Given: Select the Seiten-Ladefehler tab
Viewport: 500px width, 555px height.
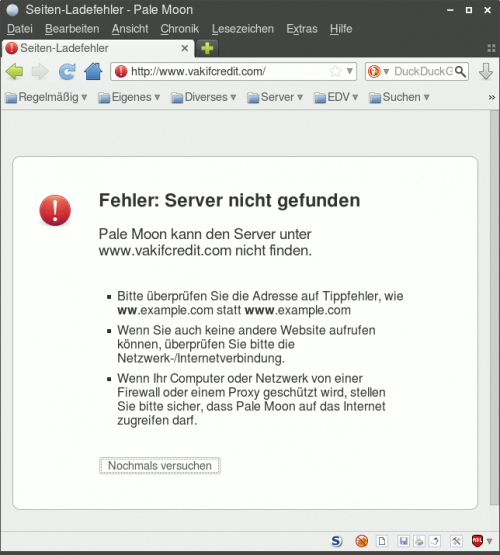Looking at the screenshot, I should point(98,48).
